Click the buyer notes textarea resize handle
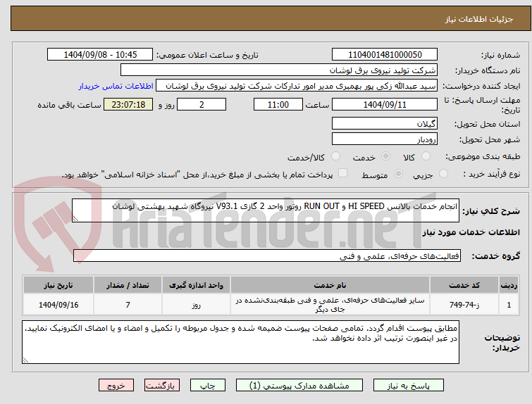The height and width of the screenshot is (404, 532). point(25,360)
